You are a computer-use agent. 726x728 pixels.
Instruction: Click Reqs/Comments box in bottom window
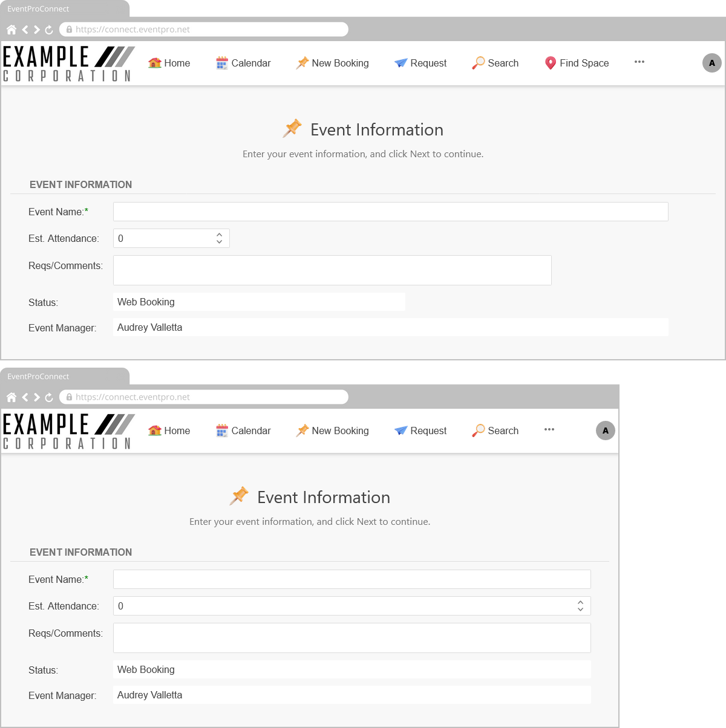pyautogui.click(x=352, y=638)
